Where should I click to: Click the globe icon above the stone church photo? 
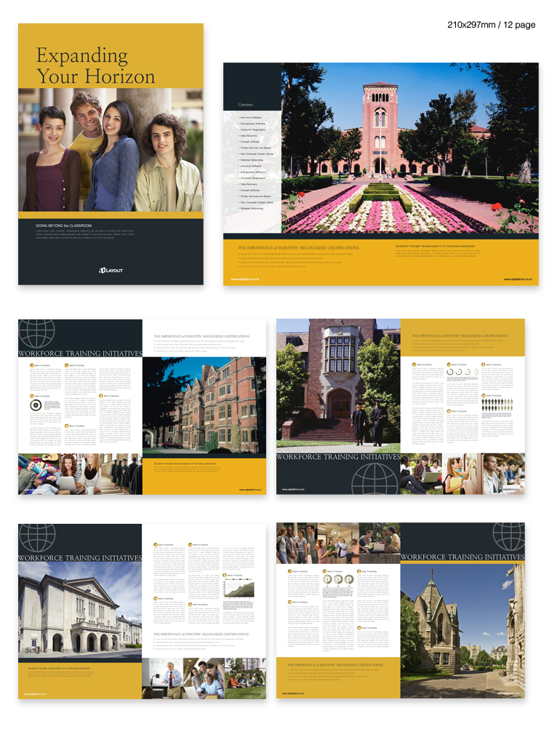508,537
